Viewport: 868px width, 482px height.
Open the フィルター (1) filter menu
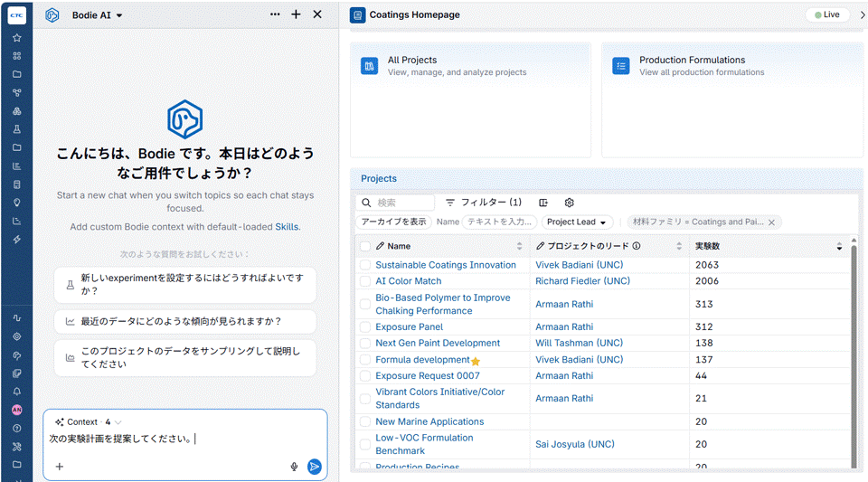pyautogui.click(x=484, y=203)
